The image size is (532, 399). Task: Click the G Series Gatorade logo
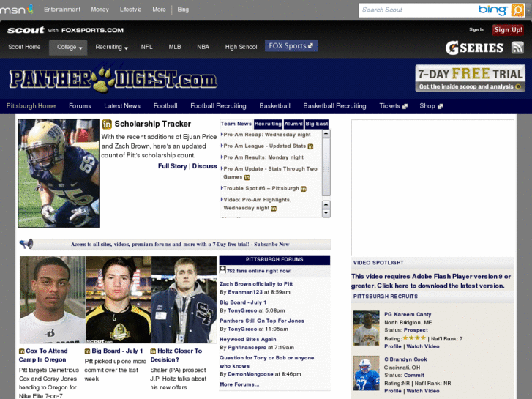coord(474,48)
